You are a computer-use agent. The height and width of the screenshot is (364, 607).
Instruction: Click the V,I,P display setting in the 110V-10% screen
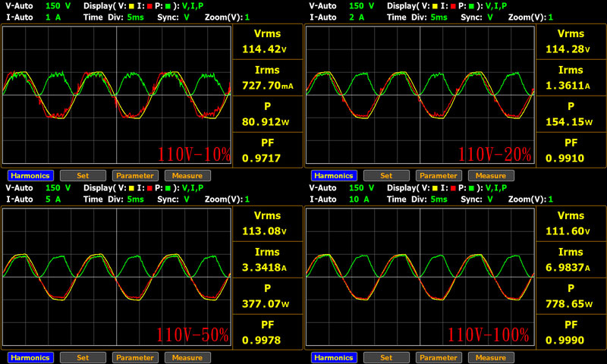[193, 6]
